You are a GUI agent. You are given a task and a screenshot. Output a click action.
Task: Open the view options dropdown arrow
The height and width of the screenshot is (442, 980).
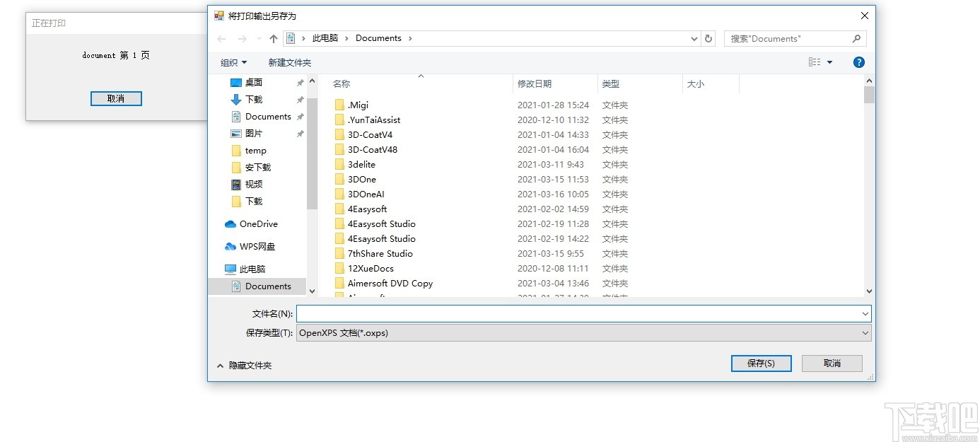830,62
